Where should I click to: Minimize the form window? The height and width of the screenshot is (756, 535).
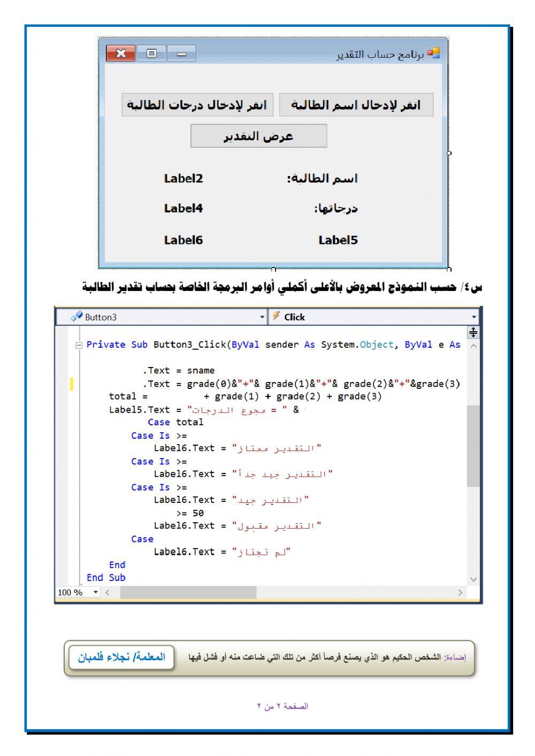[181, 54]
